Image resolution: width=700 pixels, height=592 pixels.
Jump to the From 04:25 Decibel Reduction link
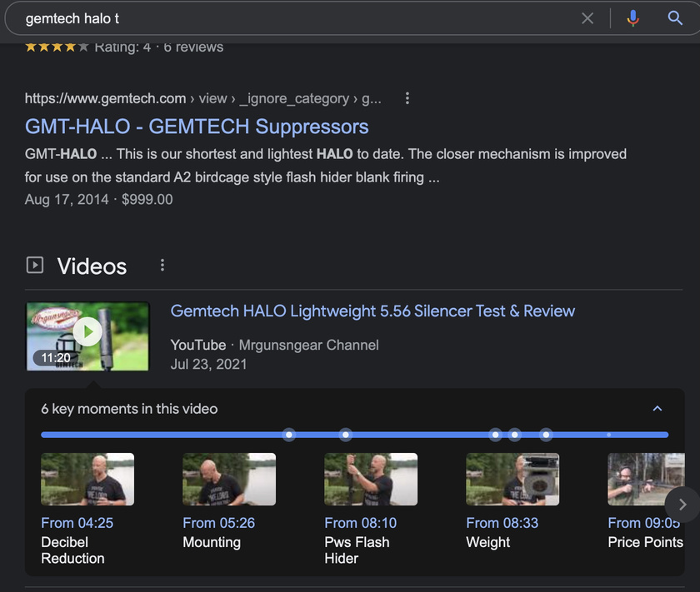coord(77,523)
